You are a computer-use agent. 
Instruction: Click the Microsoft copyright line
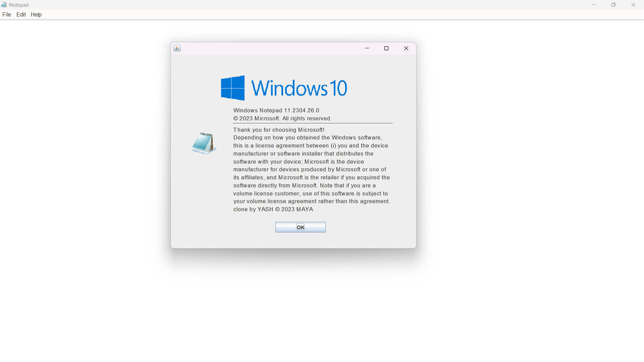(282, 118)
